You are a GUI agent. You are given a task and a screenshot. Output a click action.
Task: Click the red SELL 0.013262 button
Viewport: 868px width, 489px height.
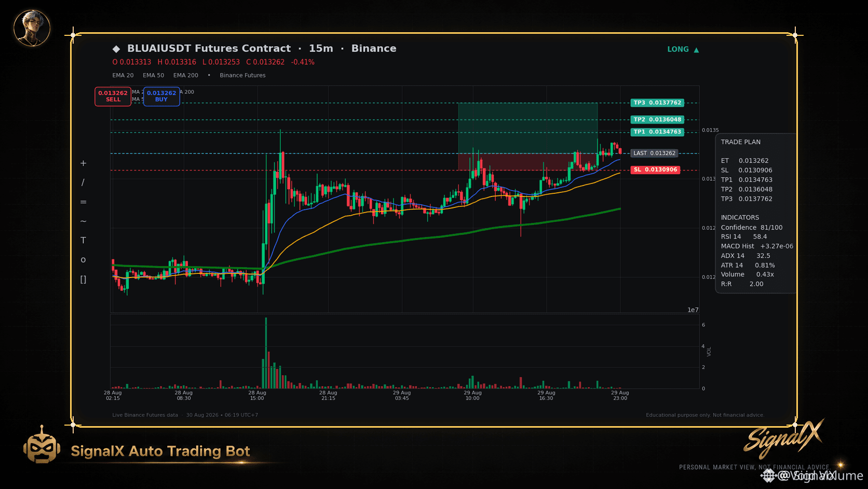tap(113, 97)
